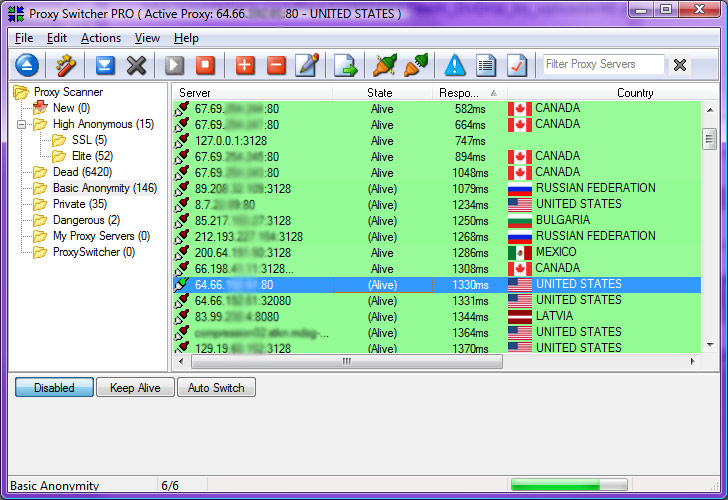This screenshot has height=500, width=728.
Task: Select the LATVIA proxy row
Action: tap(437, 317)
